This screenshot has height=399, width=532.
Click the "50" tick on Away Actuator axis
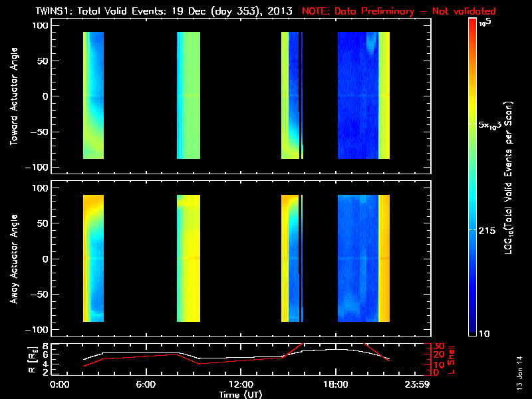pos(43,223)
